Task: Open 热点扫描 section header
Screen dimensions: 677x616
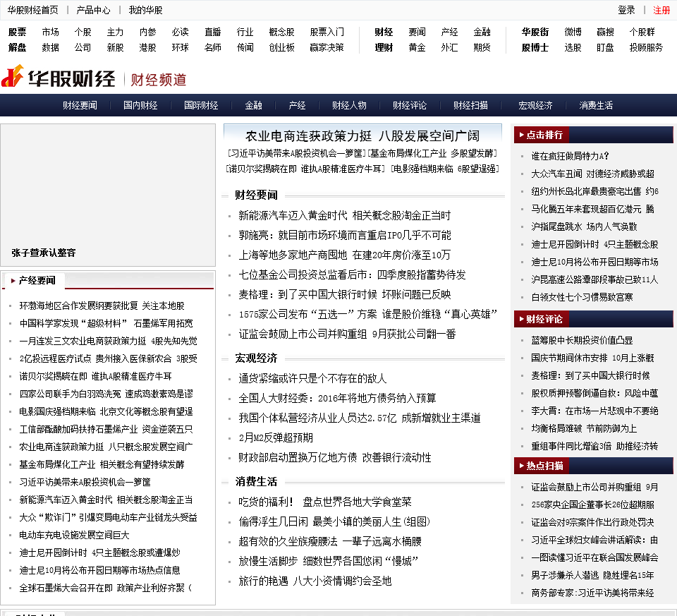Action: coord(544,466)
